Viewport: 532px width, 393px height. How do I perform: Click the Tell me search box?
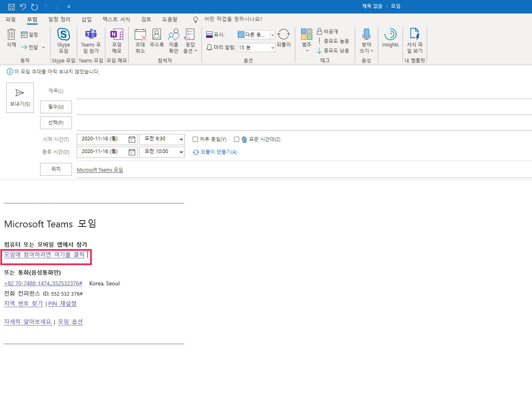tap(233, 19)
